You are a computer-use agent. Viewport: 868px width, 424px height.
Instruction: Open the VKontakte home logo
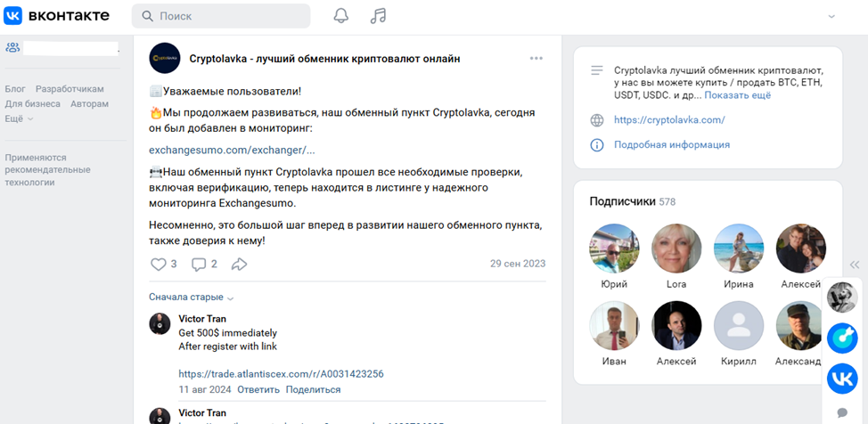coord(57,15)
